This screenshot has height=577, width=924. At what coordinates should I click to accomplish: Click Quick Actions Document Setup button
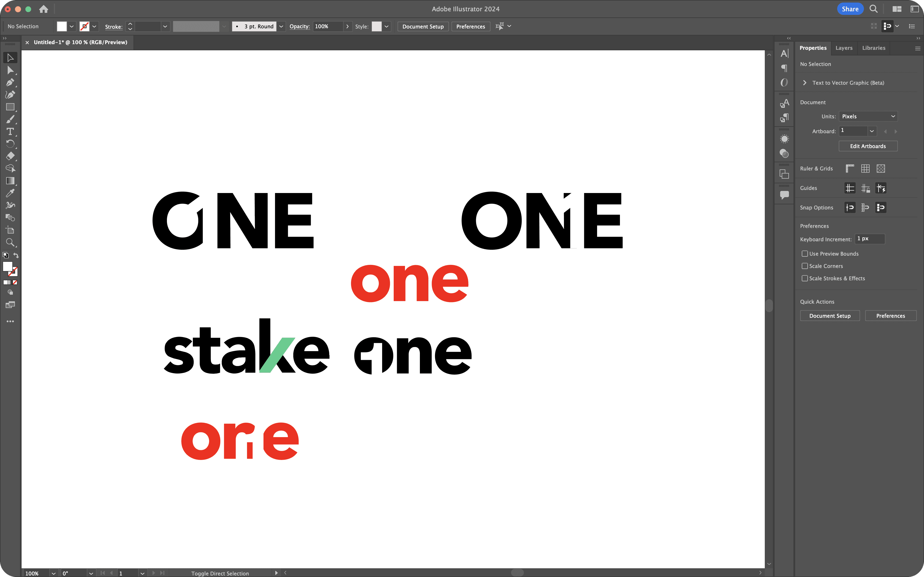tap(830, 316)
